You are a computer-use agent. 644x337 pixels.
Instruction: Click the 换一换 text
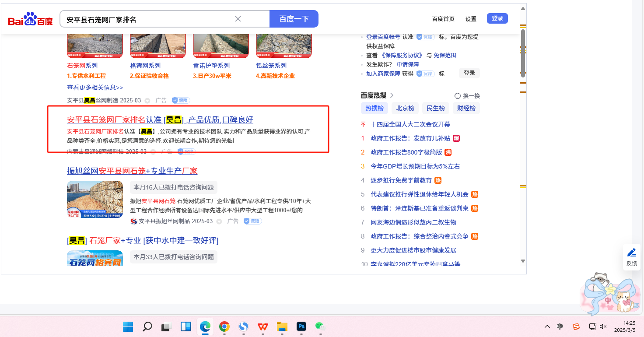(x=472, y=96)
